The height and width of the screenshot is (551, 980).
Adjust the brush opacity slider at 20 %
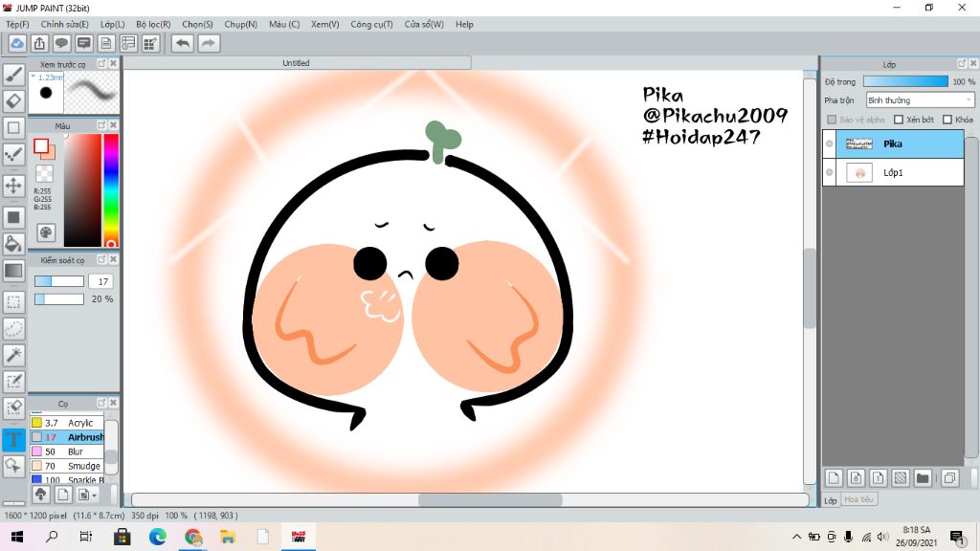pos(58,299)
